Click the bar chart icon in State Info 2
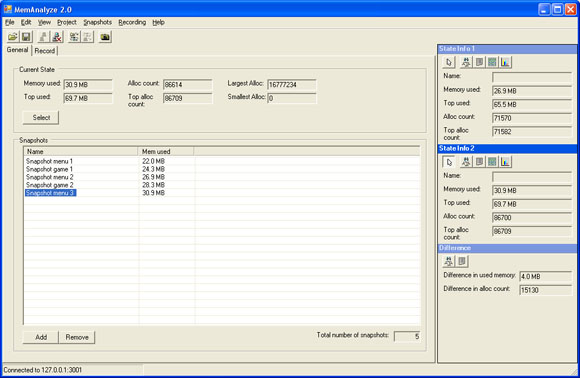Screen dimensions: 580x378 tap(505, 162)
